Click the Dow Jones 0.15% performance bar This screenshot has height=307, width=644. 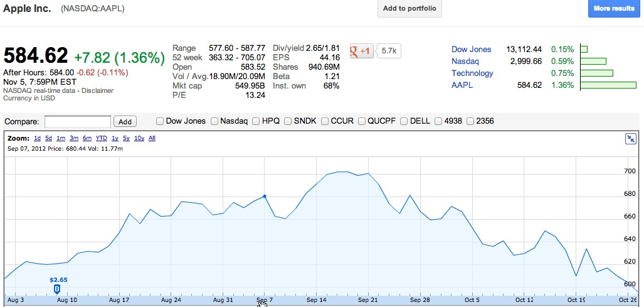coord(584,50)
